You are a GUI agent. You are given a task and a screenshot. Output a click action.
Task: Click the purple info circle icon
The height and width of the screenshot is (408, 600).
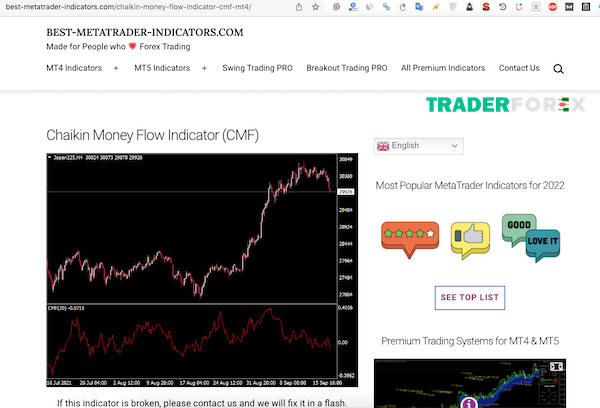click(x=469, y=403)
